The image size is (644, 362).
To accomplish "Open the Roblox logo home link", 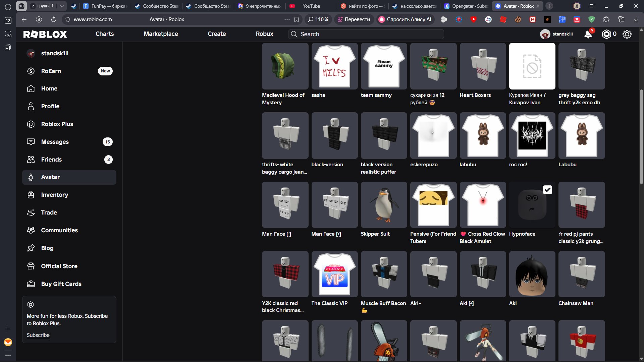I will point(45,34).
